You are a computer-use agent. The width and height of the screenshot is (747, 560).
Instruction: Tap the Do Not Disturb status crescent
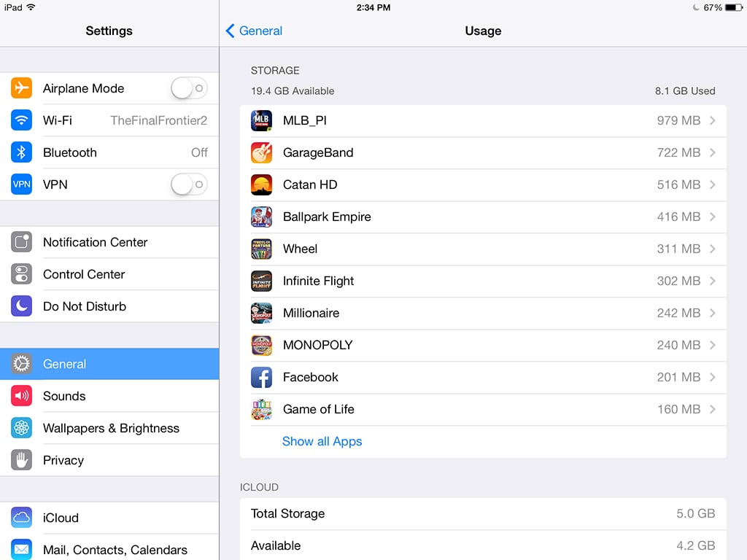[x=696, y=7]
